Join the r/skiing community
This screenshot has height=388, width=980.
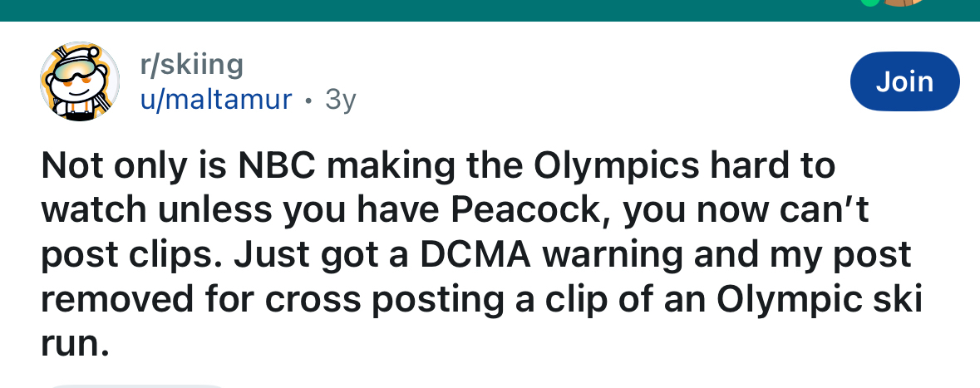click(905, 81)
